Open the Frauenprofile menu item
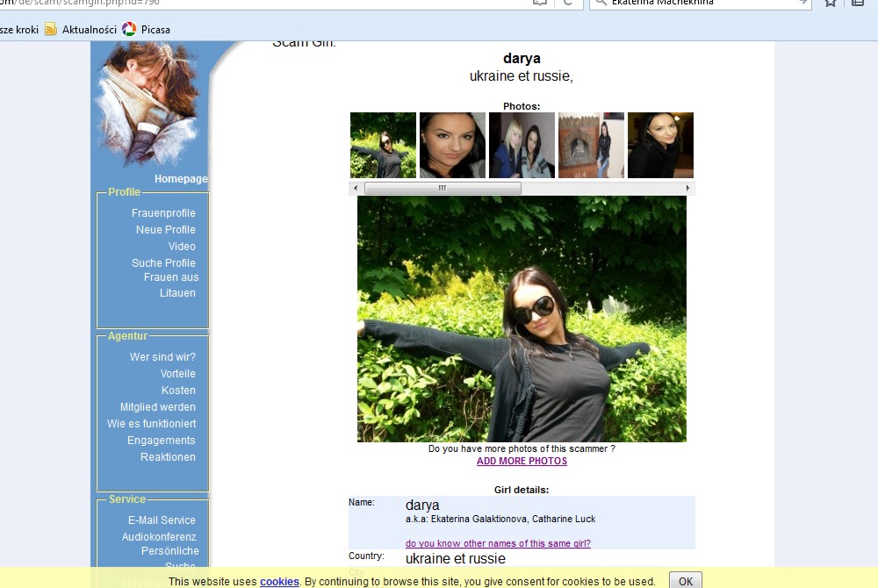This screenshot has width=878, height=588. 163,213
